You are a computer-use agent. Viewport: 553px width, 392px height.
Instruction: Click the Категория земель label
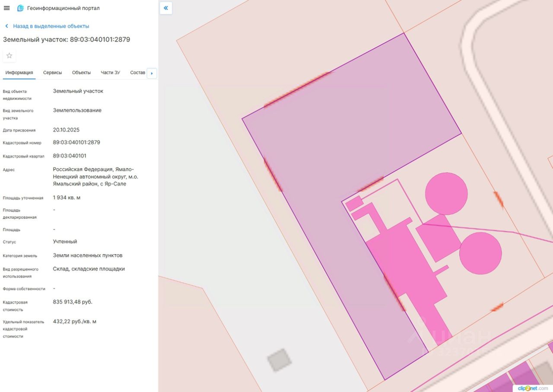(x=20, y=256)
